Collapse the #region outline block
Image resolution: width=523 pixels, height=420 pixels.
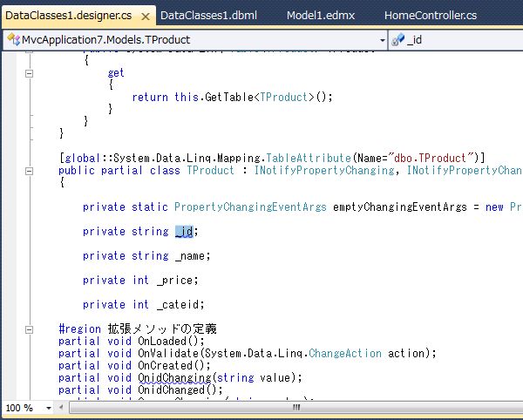click(x=30, y=329)
